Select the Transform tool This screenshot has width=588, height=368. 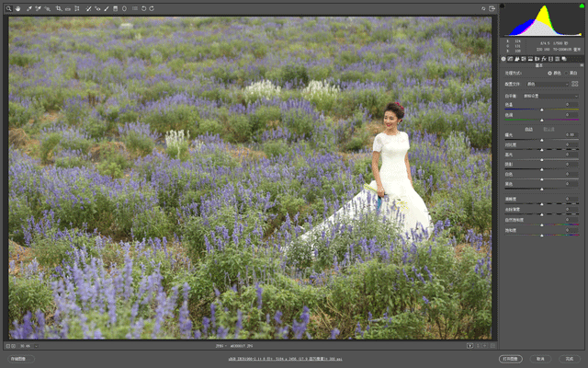tap(77, 8)
